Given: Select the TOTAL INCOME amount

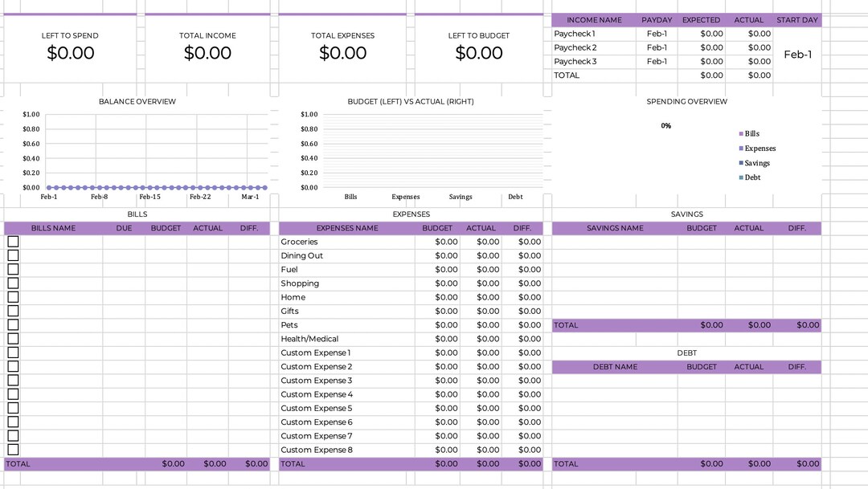Looking at the screenshot, I should [207, 53].
